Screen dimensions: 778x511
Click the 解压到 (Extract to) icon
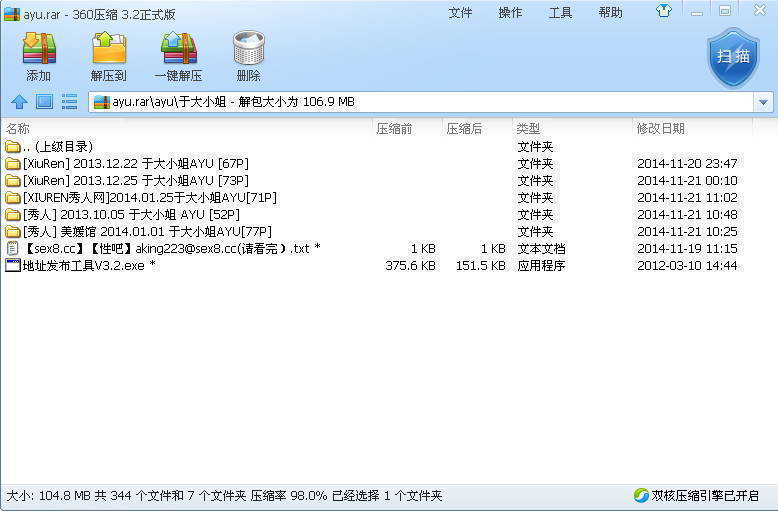109,48
